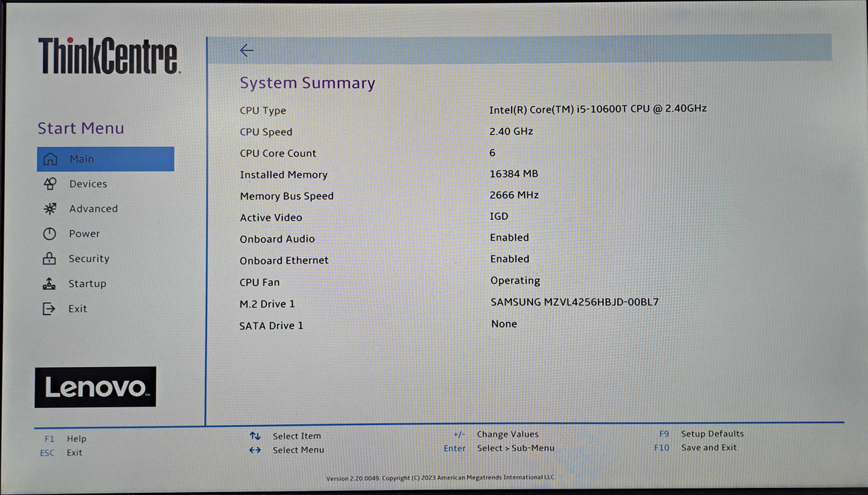
Task: Select the M.2 Drive 1 label
Action: (x=267, y=304)
